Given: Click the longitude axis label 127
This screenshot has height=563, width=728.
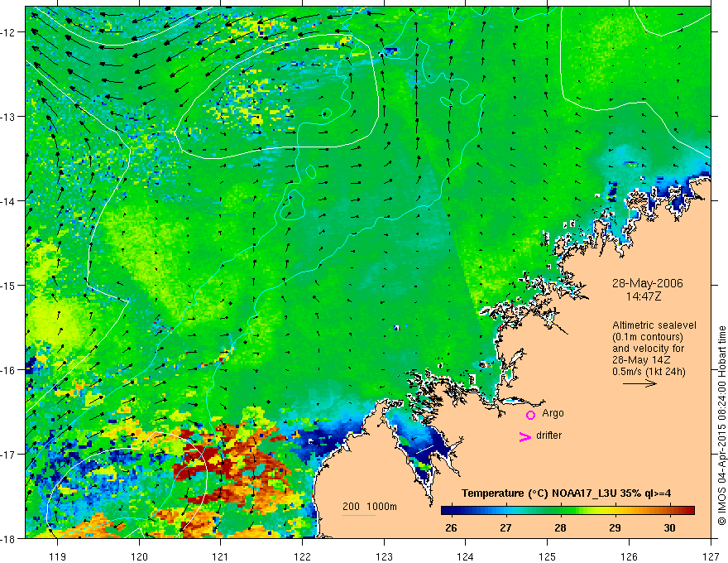Looking at the screenshot, I should (x=711, y=556).
